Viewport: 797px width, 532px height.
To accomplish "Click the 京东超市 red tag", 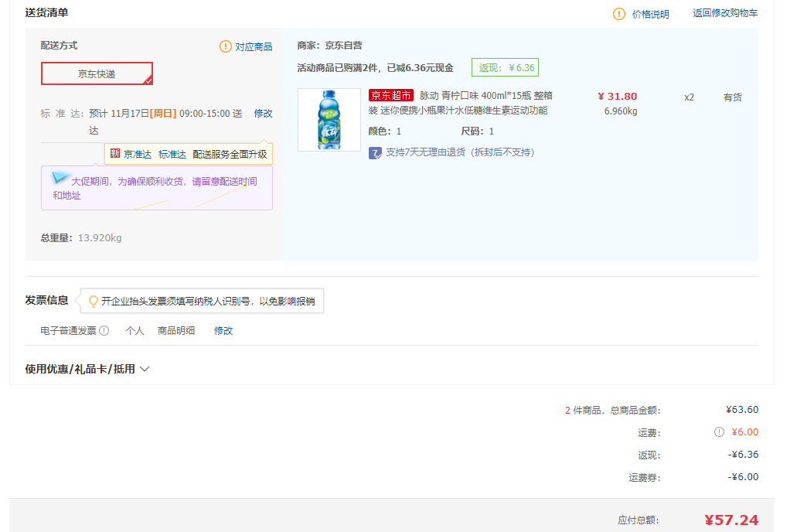I will pyautogui.click(x=391, y=95).
